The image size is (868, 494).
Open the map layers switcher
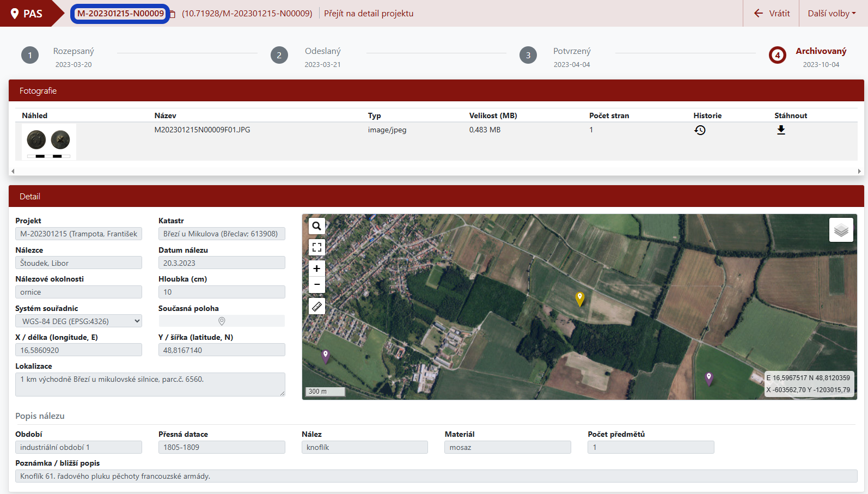(841, 230)
